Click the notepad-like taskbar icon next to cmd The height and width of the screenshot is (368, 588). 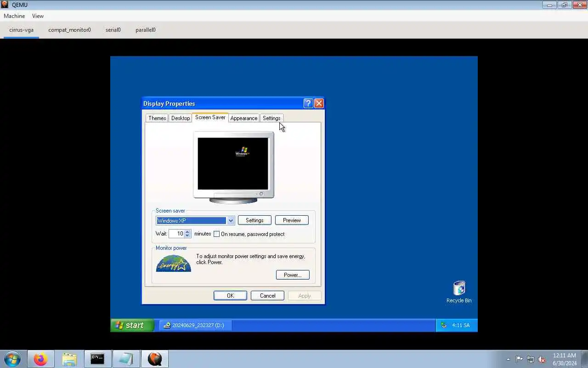126,359
